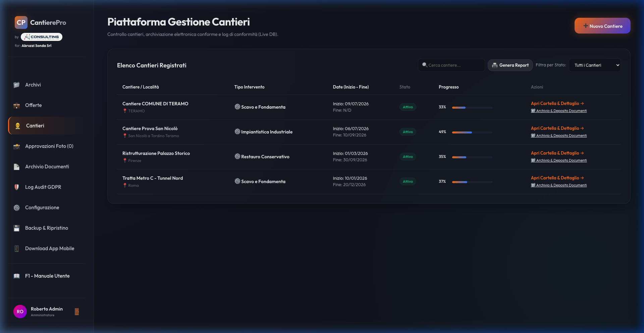Image resolution: width=644 pixels, height=333 pixels.
Task: Click location pin next to San Nicolò a Tordino
Action: 125,136
